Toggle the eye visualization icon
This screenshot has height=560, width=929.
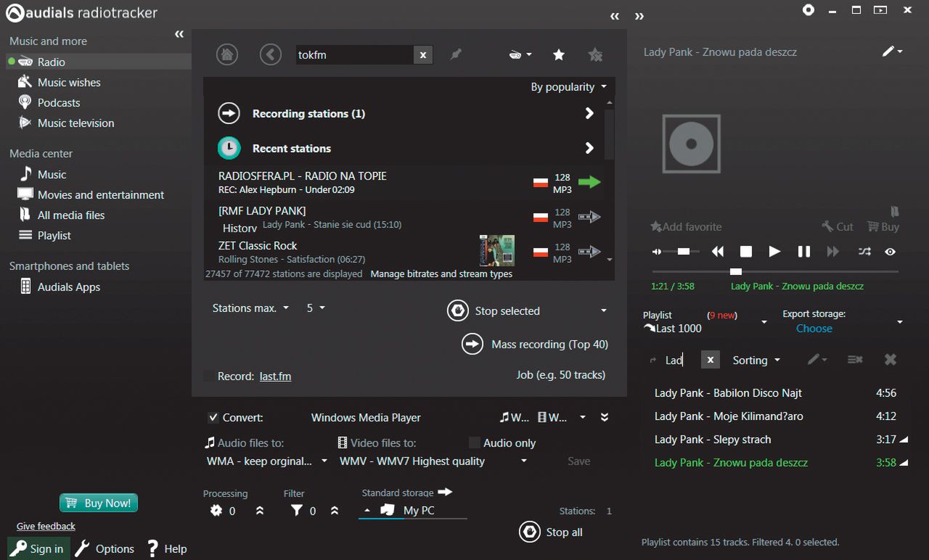[891, 252]
